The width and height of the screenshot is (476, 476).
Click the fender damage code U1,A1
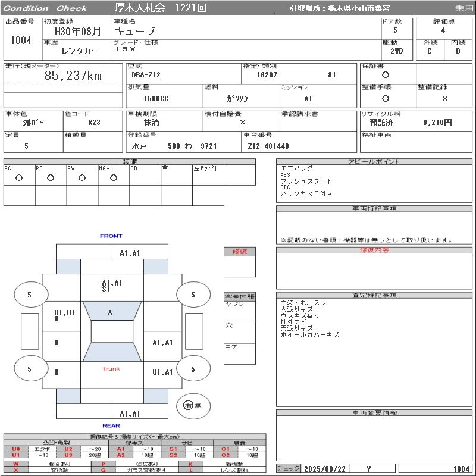[162, 372]
